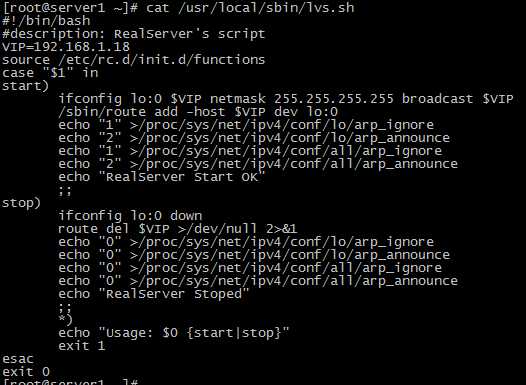Click the ifconfig lo:0 $VIP netmask line
This screenshot has width=526, height=385.
coord(286,99)
